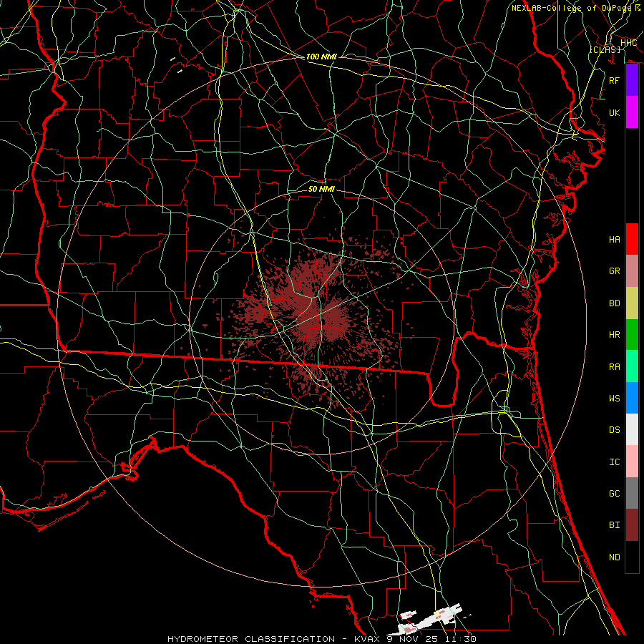The height and width of the screenshot is (644, 644).
Task: Click the UK legend label
Action: tap(615, 112)
